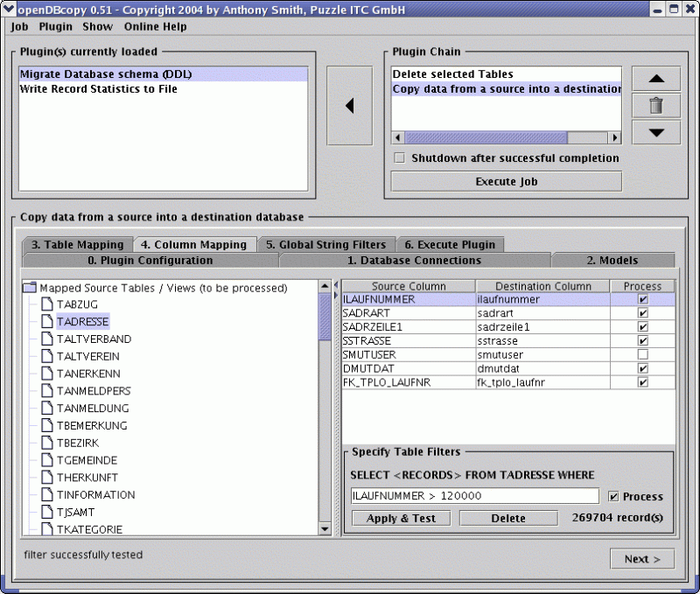This screenshot has height=594, width=700.
Task: Click the document icon next to TADRESSE
Action: click(47, 321)
